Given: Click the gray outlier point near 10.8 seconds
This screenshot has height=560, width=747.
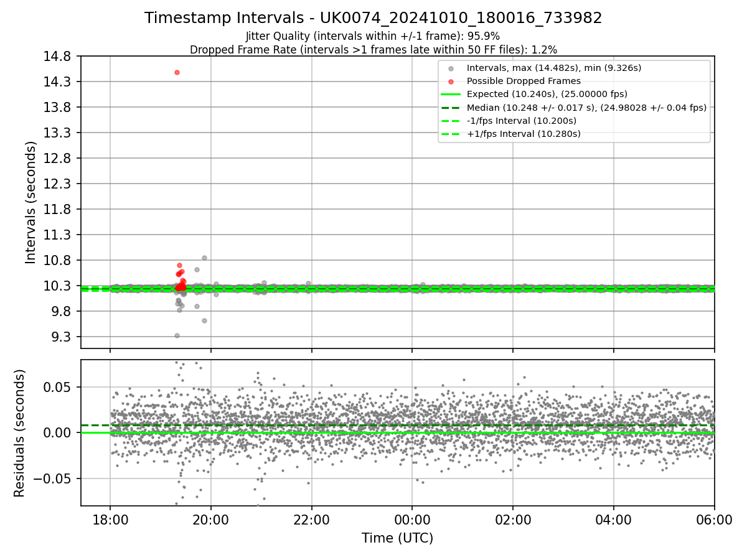Looking at the screenshot, I should pyautogui.click(x=204, y=258).
